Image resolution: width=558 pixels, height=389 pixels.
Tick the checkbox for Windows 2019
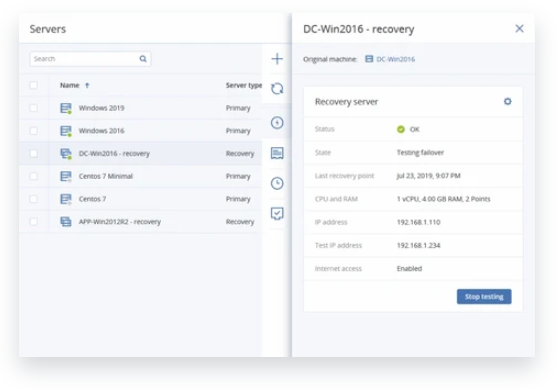(33, 108)
